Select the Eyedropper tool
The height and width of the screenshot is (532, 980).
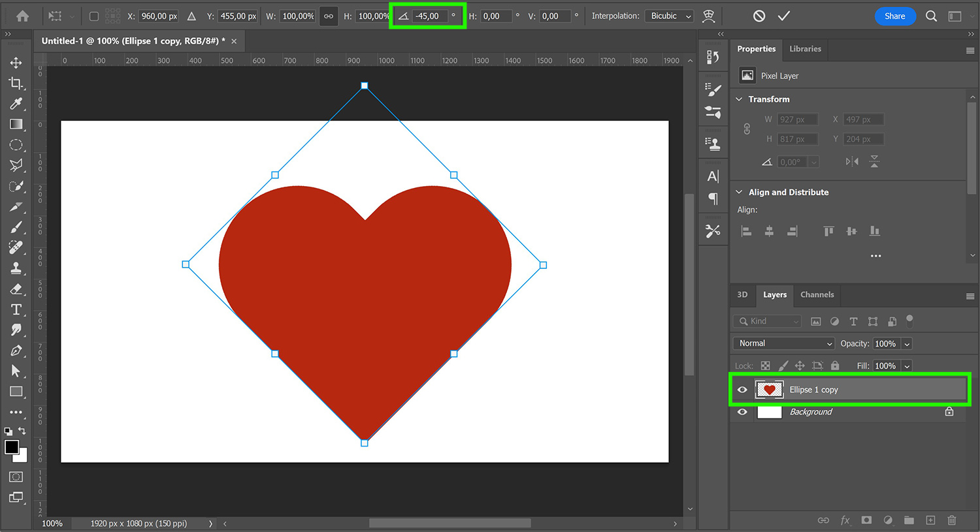(16, 104)
